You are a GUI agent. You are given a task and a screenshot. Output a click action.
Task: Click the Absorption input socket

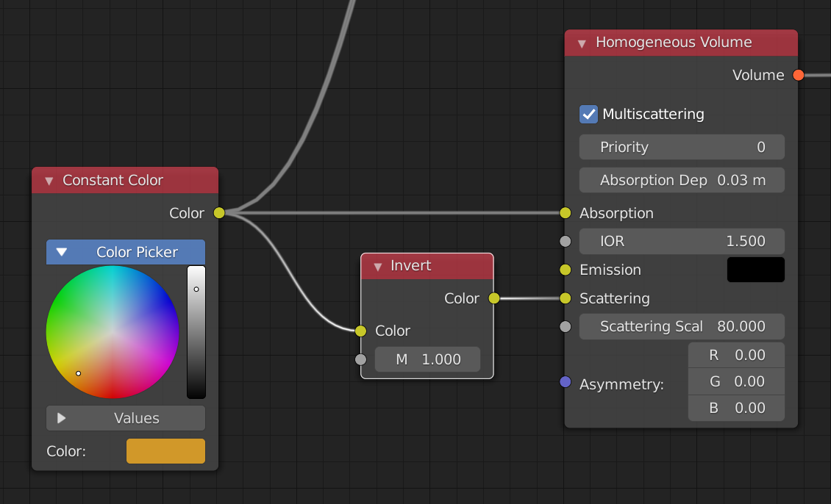pyautogui.click(x=565, y=213)
